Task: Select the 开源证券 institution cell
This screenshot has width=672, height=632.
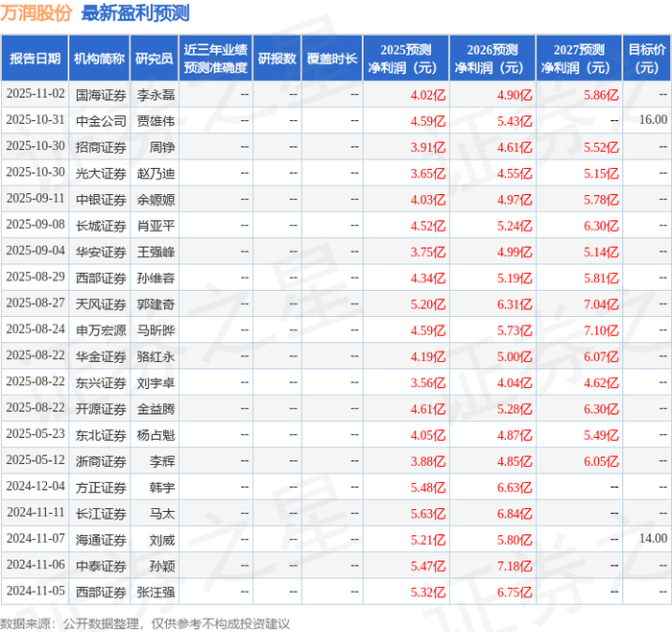Action: click(101, 408)
